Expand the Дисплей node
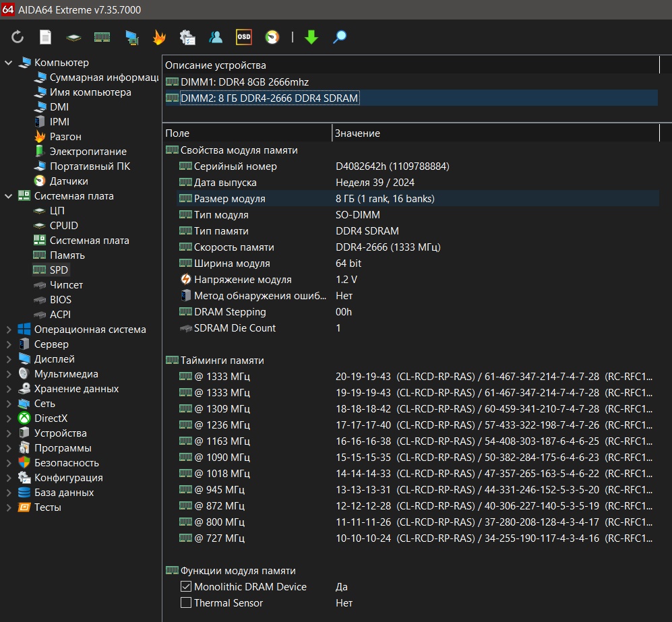The width and height of the screenshot is (672, 622). coord(8,359)
